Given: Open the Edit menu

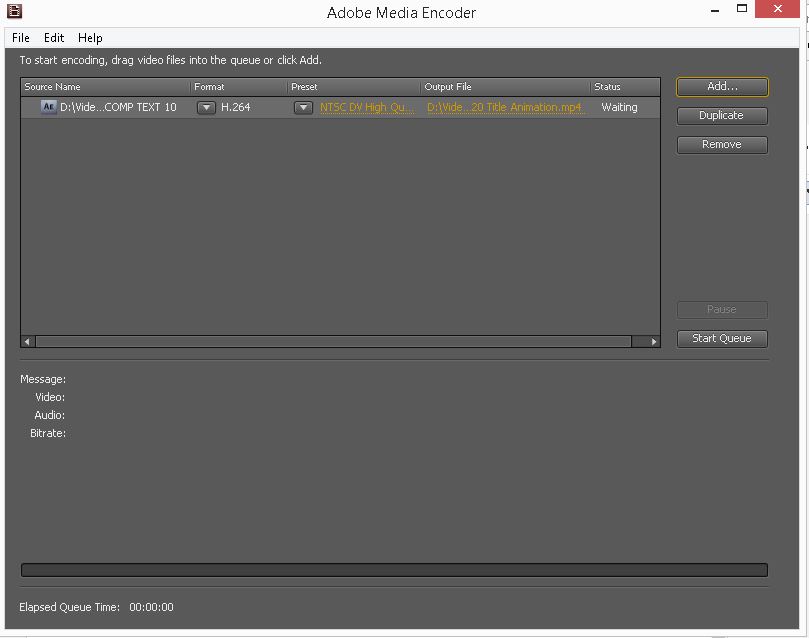Looking at the screenshot, I should [53, 37].
